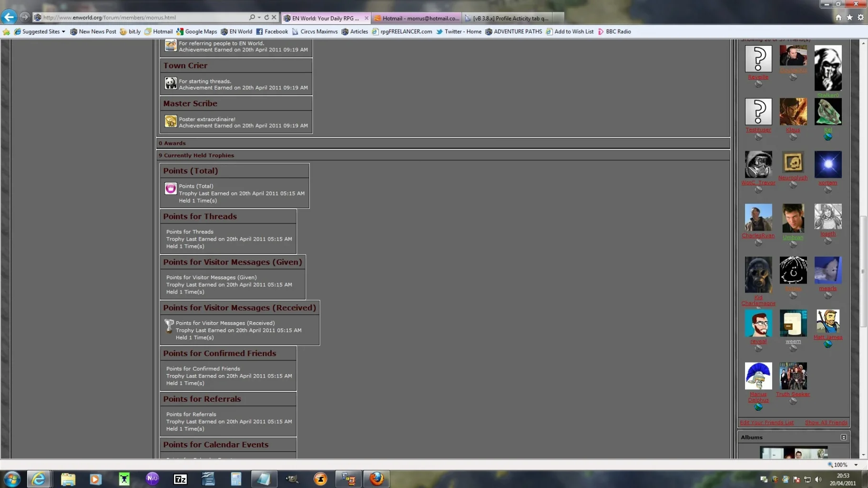Click the Master Scribe achievement icon
The image size is (868, 488).
(171, 122)
